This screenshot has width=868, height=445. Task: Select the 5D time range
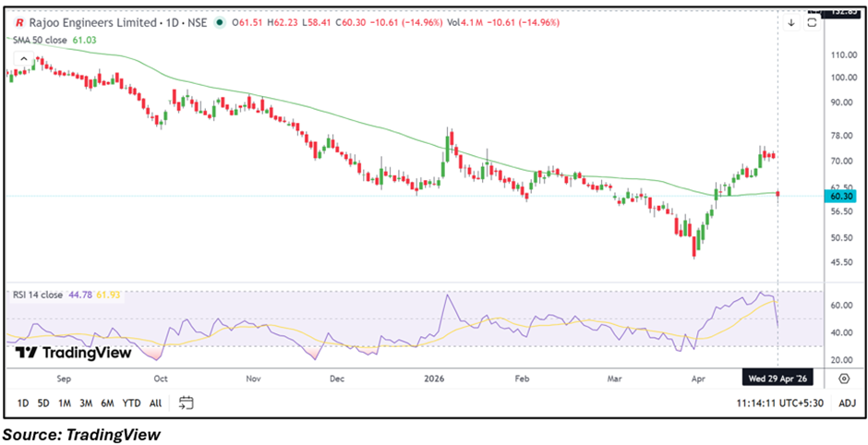(x=43, y=403)
